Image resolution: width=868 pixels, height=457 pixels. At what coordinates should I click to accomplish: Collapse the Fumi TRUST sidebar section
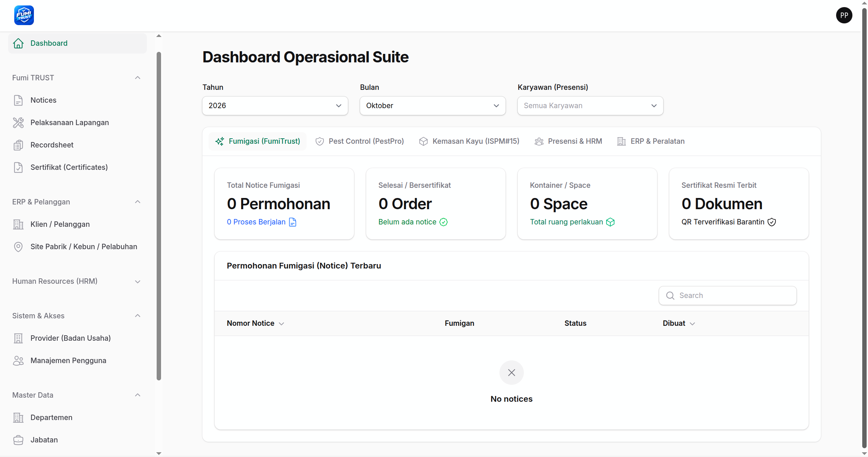(138, 78)
